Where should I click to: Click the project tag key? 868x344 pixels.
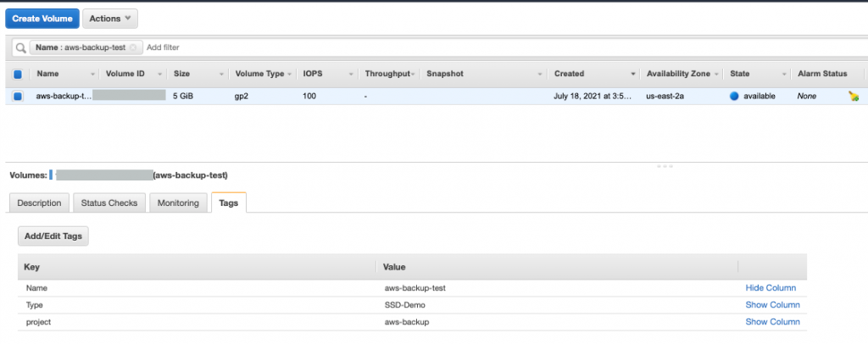(x=38, y=322)
